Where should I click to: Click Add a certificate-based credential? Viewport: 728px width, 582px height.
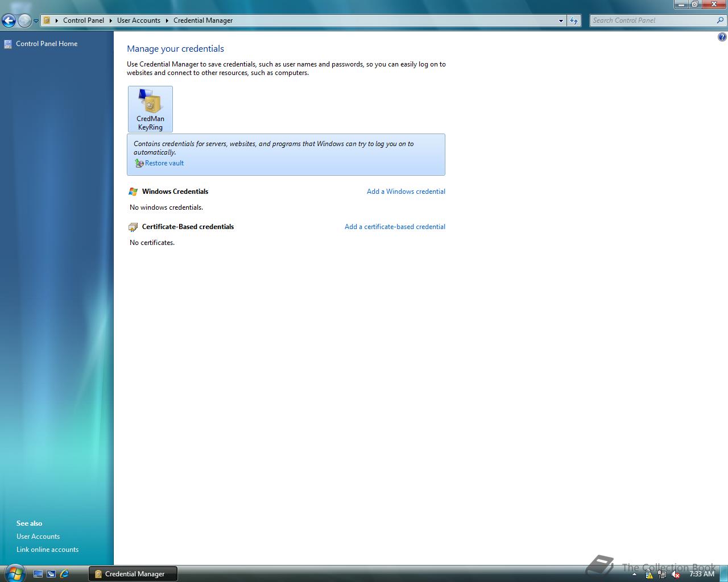tap(395, 227)
